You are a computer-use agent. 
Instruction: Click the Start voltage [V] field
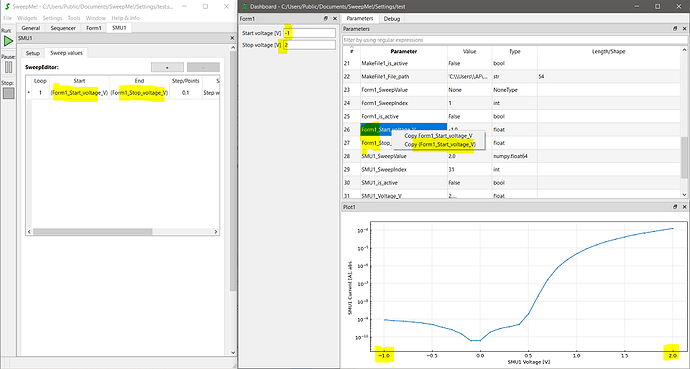point(309,33)
